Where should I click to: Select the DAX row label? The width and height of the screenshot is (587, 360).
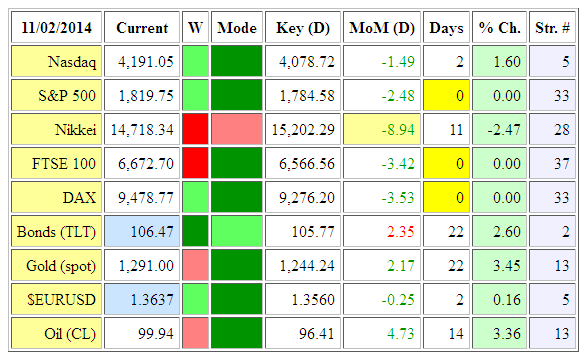[x=57, y=197]
